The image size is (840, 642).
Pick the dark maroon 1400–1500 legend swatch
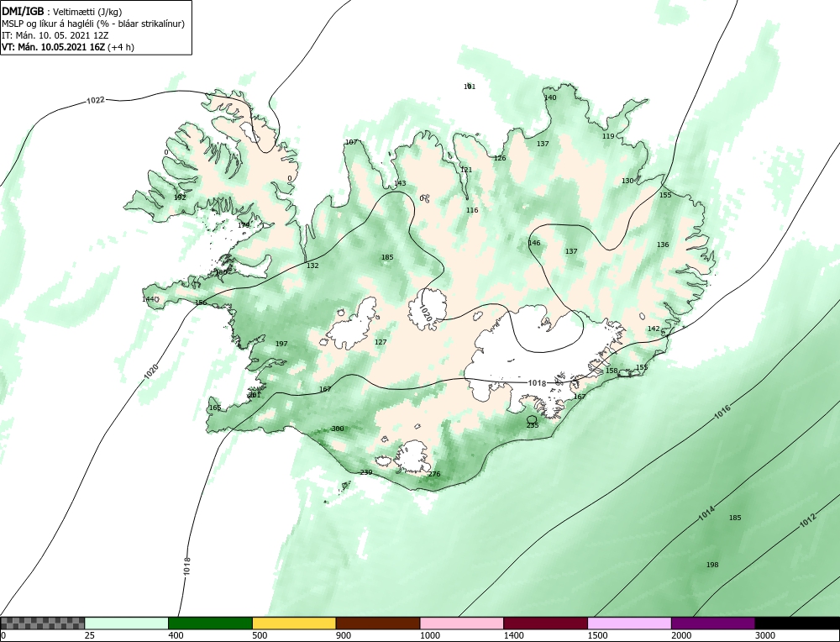[545, 623]
